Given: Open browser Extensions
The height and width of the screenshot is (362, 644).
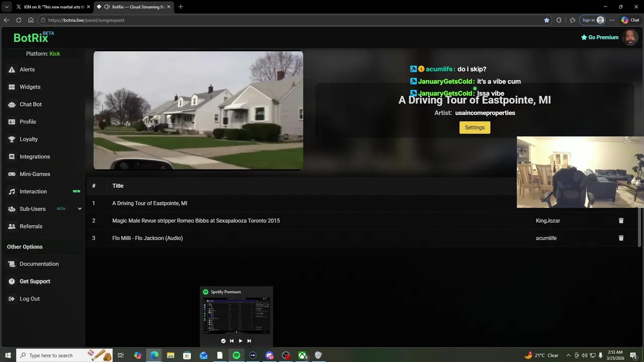Looking at the screenshot, I should [559, 20].
